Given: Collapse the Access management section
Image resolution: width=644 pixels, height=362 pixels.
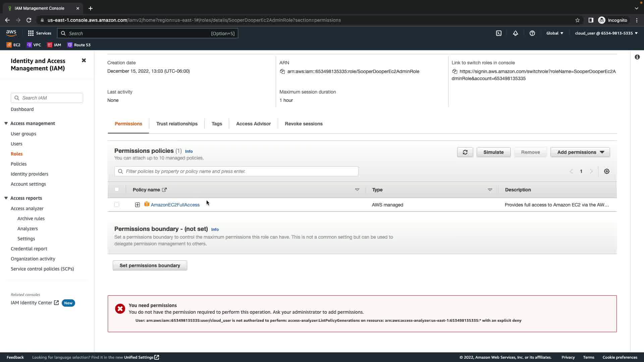Looking at the screenshot, I should tap(6, 123).
